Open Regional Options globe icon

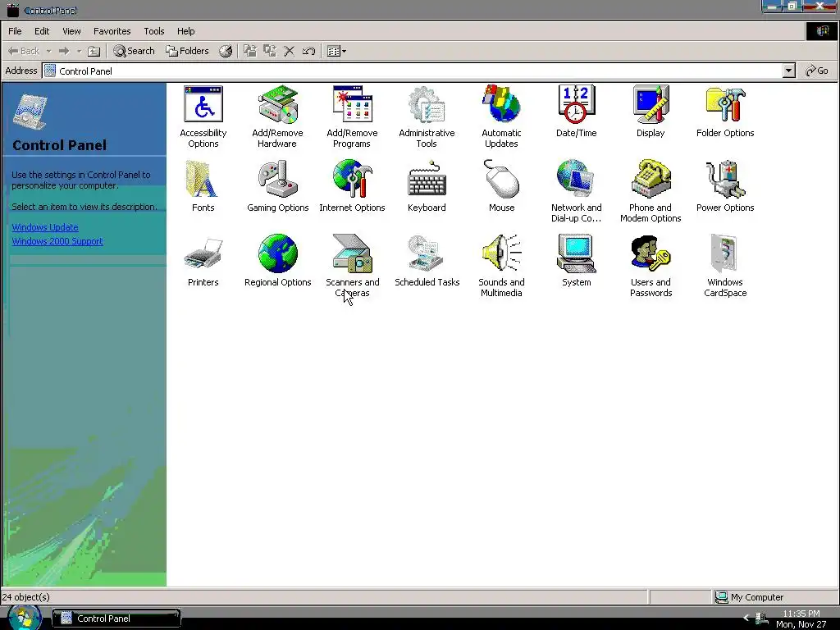277,254
